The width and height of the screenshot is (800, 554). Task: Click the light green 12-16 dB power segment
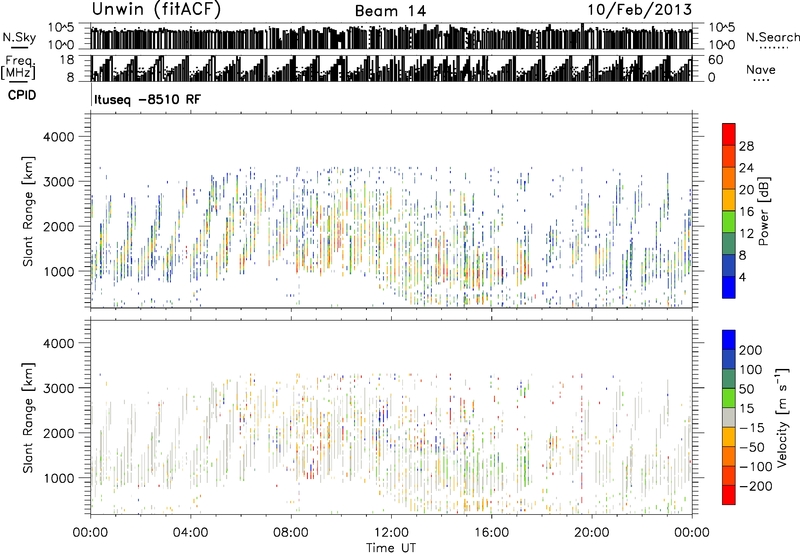click(x=729, y=221)
